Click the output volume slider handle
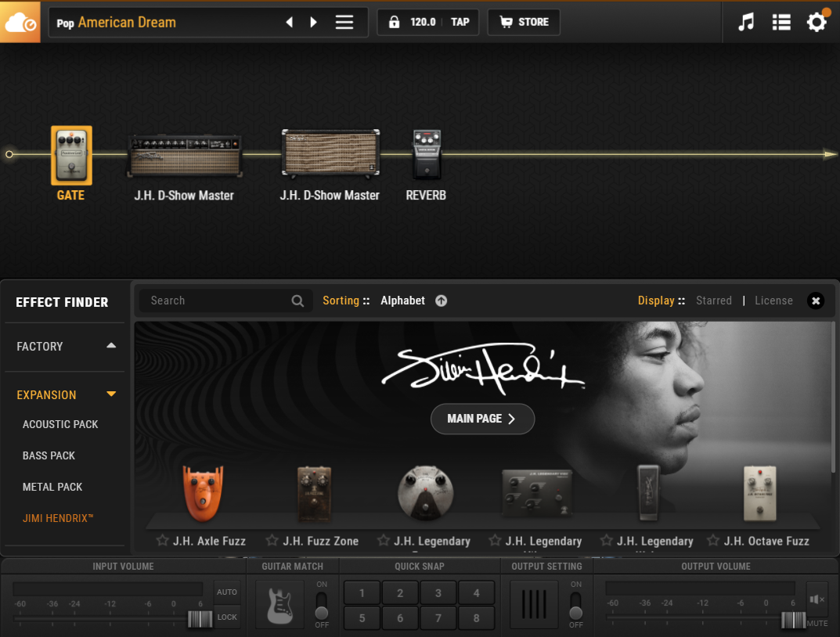The height and width of the screenshot is (637, 840). tap(793, 619)
